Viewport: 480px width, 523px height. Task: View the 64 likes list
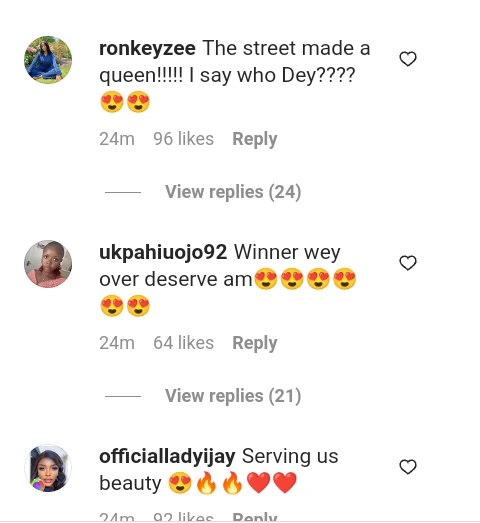(183, 343)
